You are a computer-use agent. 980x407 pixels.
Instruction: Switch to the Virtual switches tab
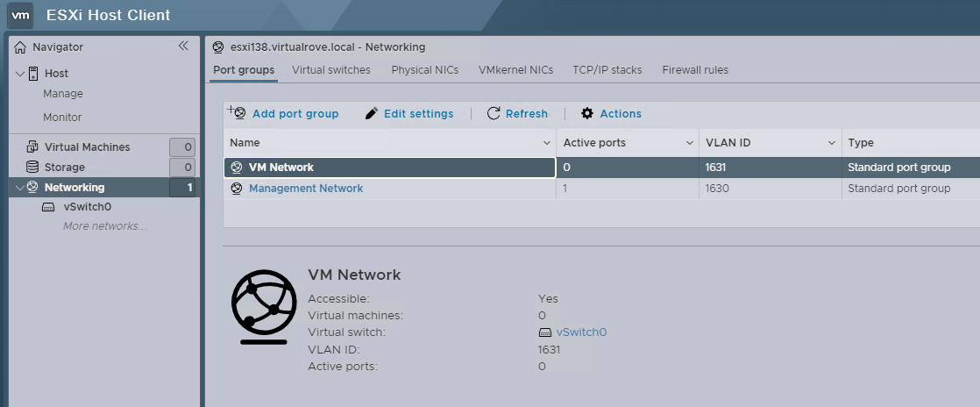click(x=330, y=70)
